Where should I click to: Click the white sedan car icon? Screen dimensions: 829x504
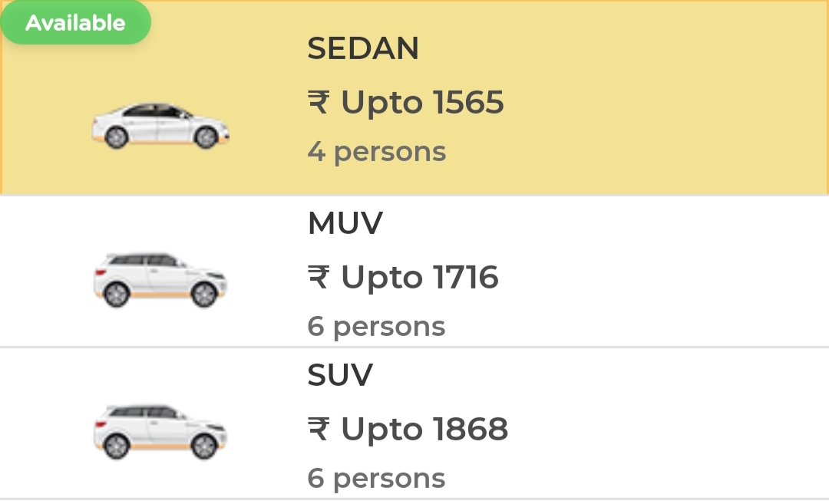(160, 126)
